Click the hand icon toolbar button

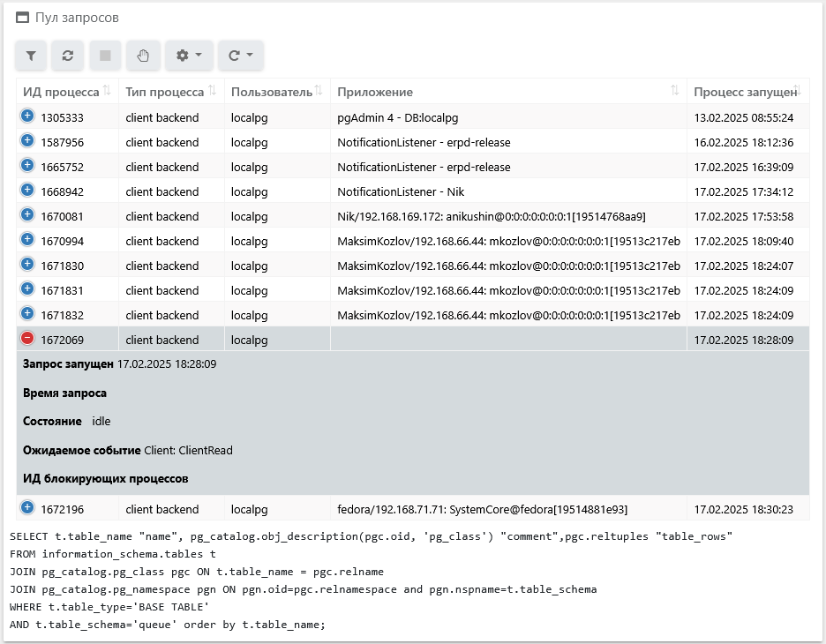coord(143,56)
